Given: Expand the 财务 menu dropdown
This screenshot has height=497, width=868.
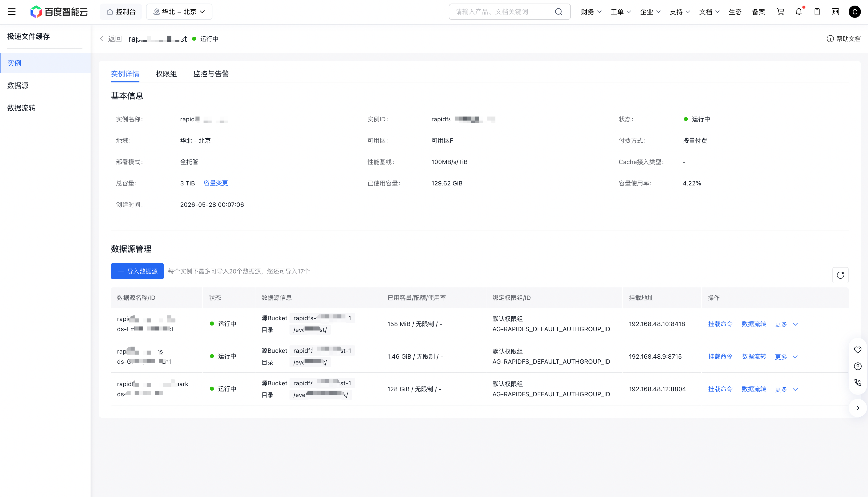Looking at the screenshot, I should (591, 12).
